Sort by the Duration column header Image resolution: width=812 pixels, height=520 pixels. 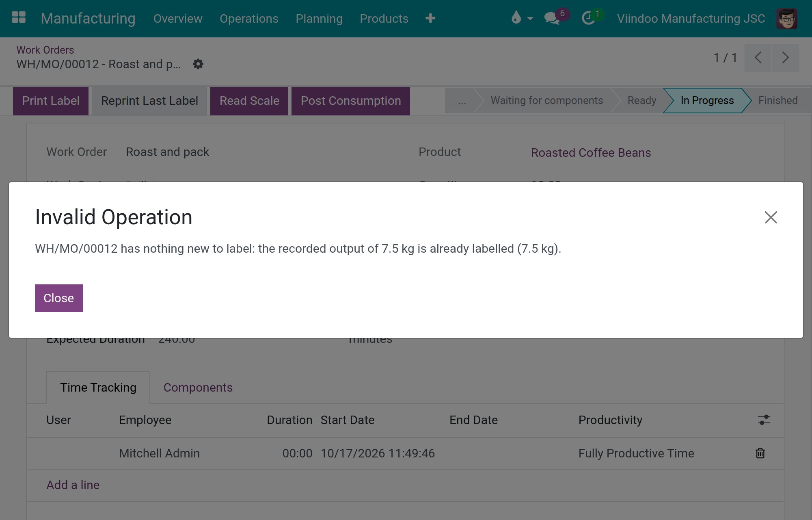click(x=289, y=420)
